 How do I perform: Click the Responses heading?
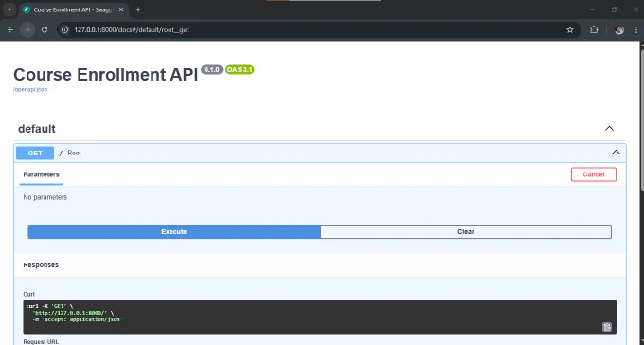coord(41,265)
